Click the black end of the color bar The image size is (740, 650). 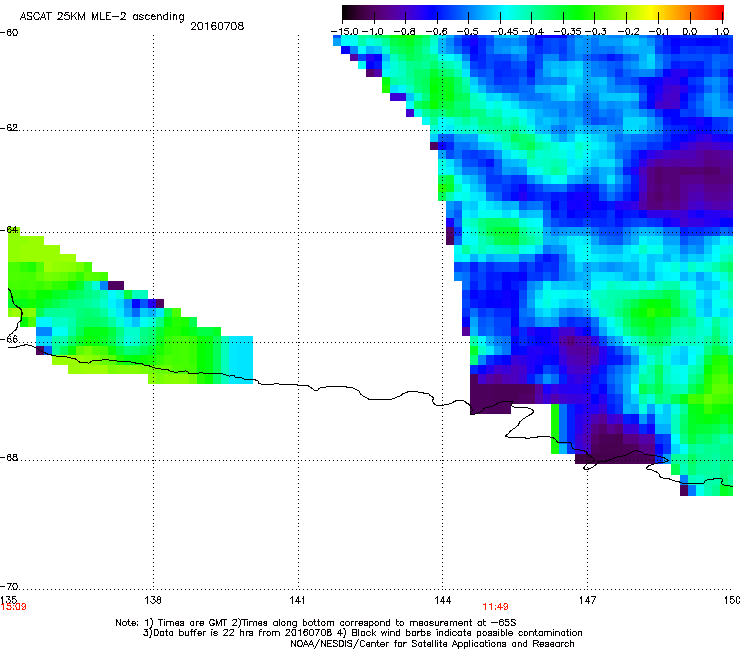(x=349, y=12)
